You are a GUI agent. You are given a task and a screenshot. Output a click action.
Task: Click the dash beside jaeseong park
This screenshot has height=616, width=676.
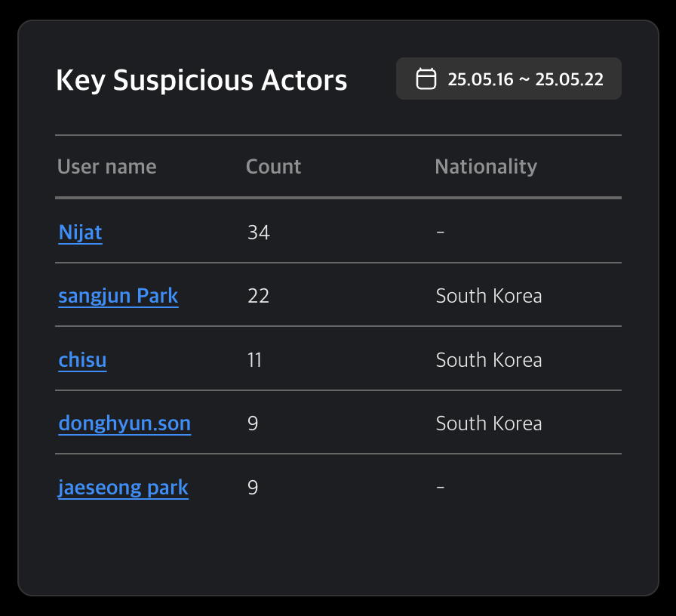[441, 488]
